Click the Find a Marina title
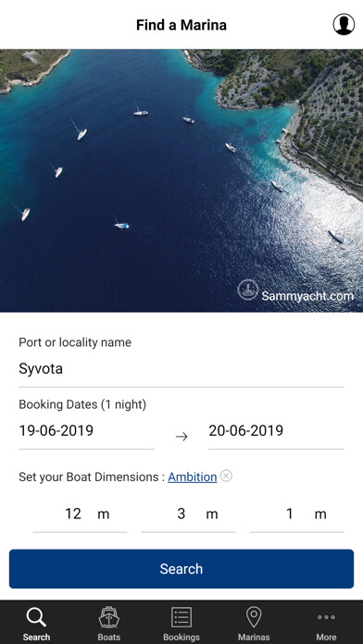Screen dimensions: 363x644 click(x=181, y=25)
